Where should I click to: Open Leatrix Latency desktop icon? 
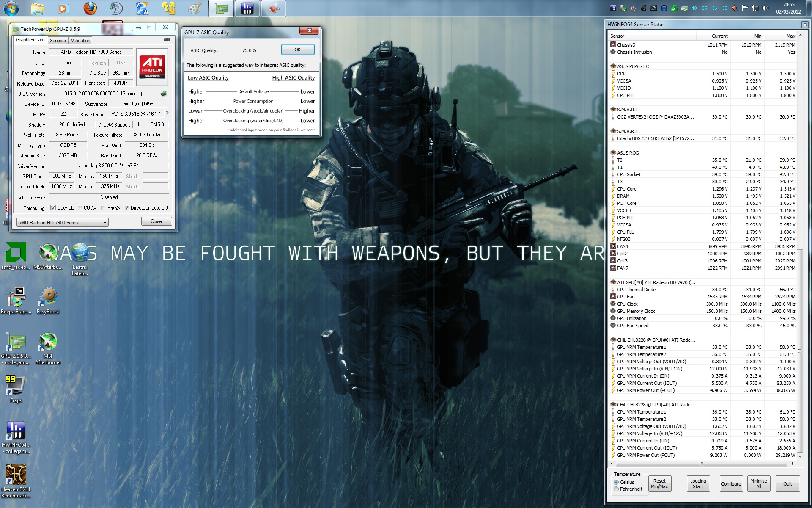tap(80, 259)
